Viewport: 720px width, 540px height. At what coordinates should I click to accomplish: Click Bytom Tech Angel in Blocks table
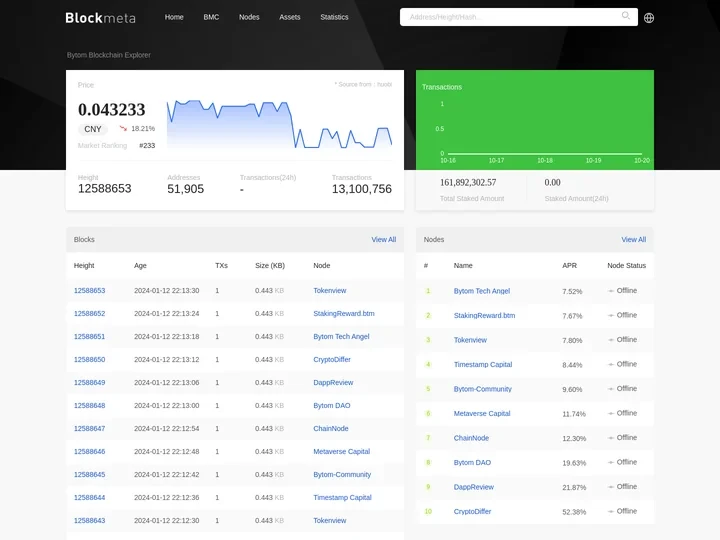(341, 336)
